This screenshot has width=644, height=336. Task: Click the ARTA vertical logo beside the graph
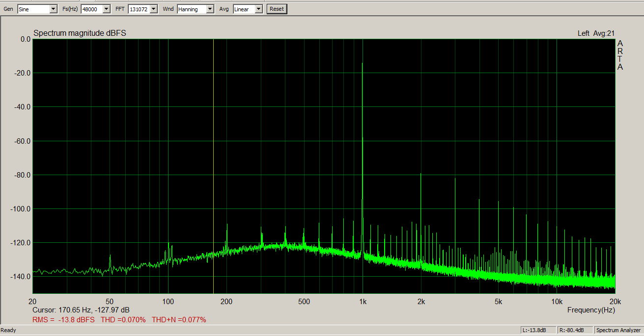click(620, 55)
